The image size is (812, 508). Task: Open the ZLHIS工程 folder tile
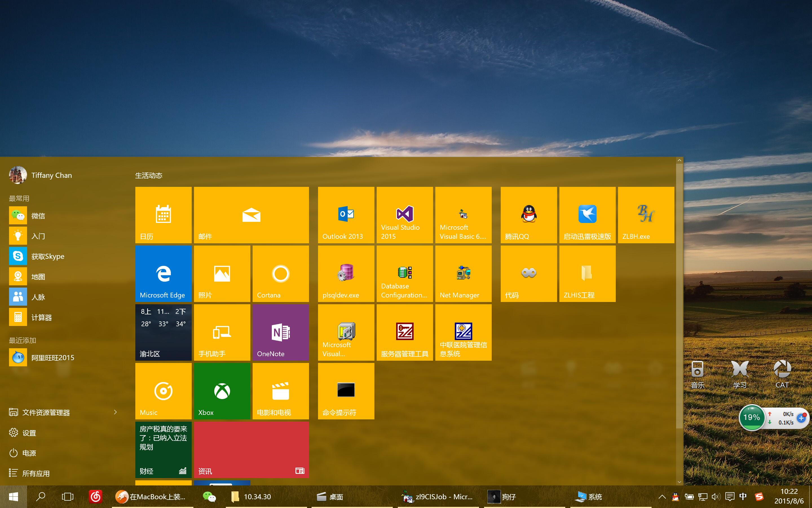click(587, 273)
